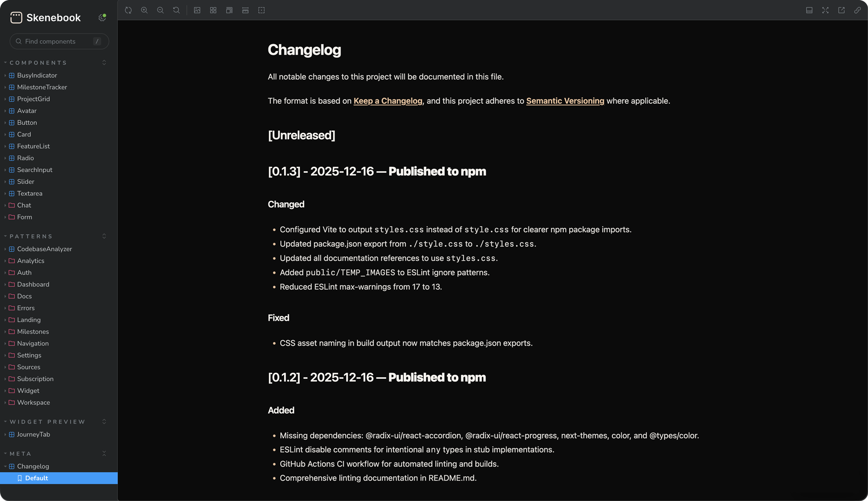Open the Keep a Changelog link

tap(388, 101)
